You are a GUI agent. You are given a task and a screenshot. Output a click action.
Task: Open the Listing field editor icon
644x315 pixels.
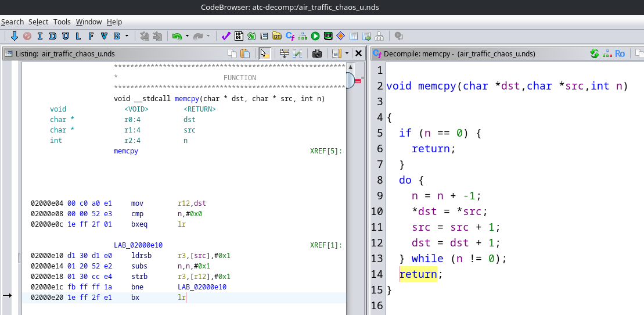(284, 53)
